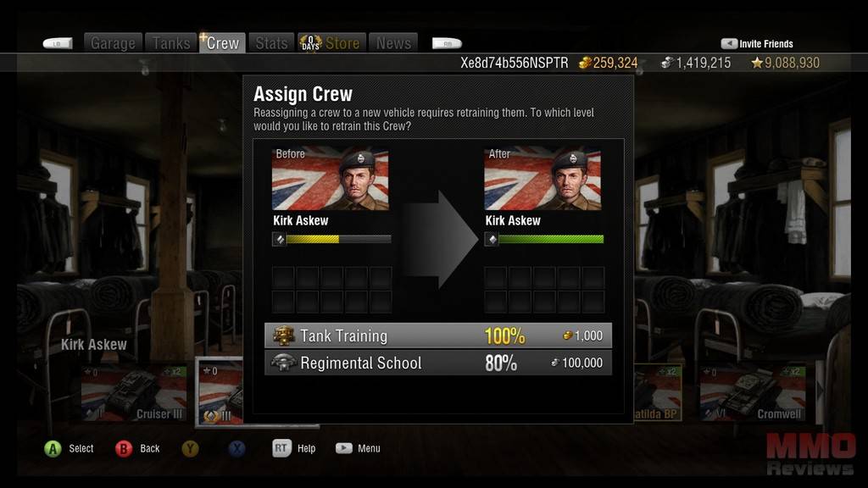Viewport: 868px width, 488px height.
Task: Select the Cromwell tank thumbnail
Action: coord(753,393)
